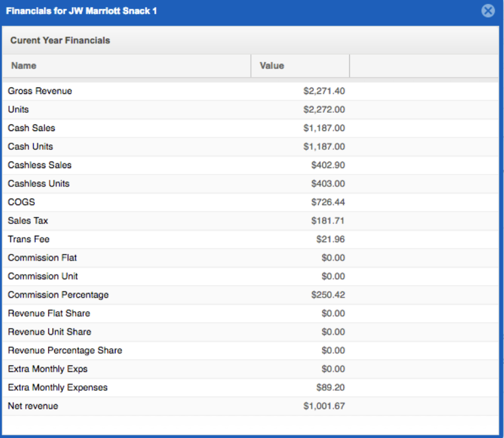Select the Cash Units row
Screen dimensions: 504x438
(250, 147)
